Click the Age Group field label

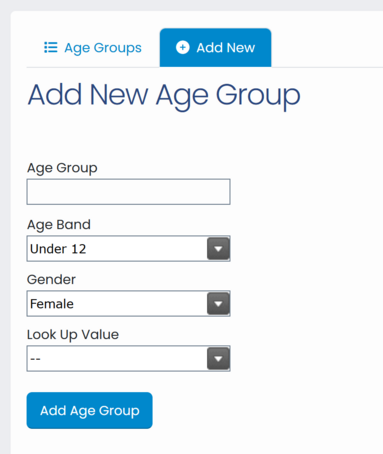(x=62, y=168)
